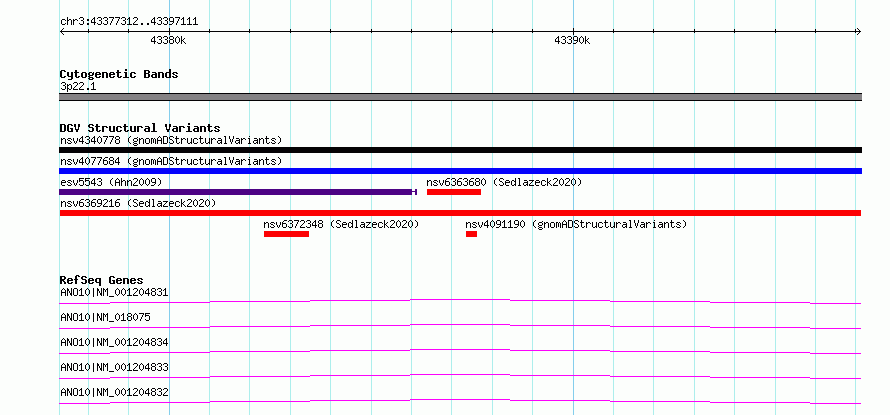Open the ANO10|NM_018075 transcript label

105,318
